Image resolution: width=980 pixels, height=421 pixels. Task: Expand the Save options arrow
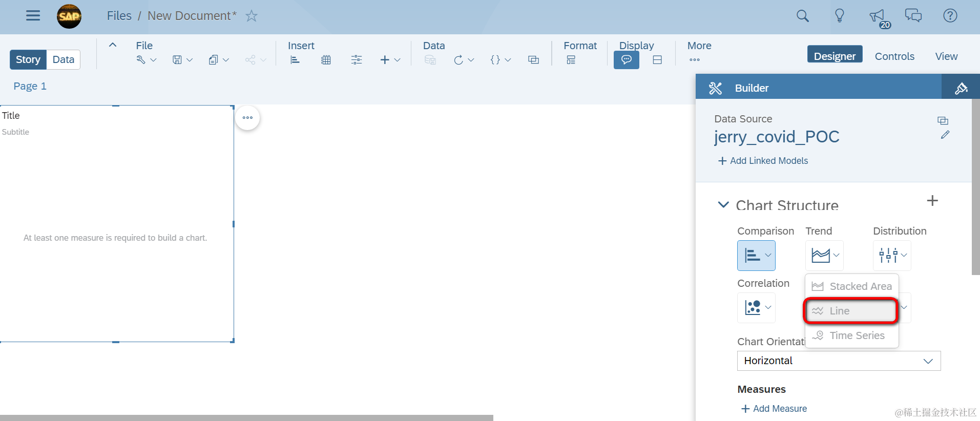[x=190, y=60]
